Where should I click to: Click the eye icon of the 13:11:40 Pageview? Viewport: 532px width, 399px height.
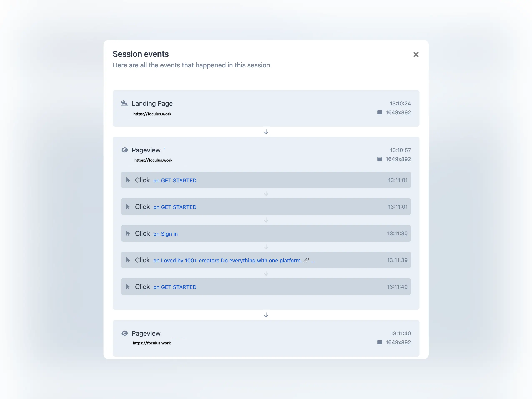(x=125, y=333)
